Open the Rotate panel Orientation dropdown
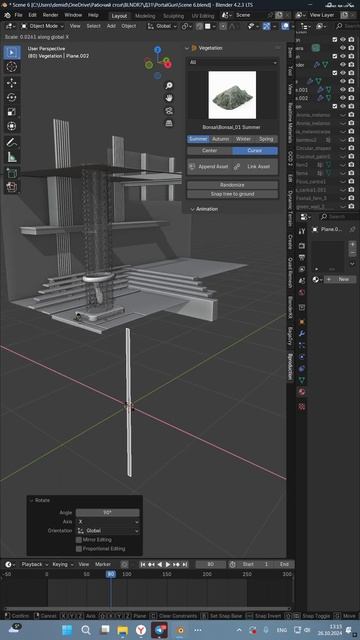 click(x=108, y=531)
